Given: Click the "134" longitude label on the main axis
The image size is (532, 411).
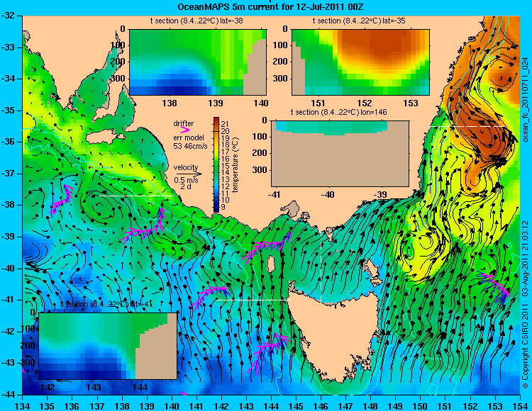Looking at the screenshot, I should point(23,406).
